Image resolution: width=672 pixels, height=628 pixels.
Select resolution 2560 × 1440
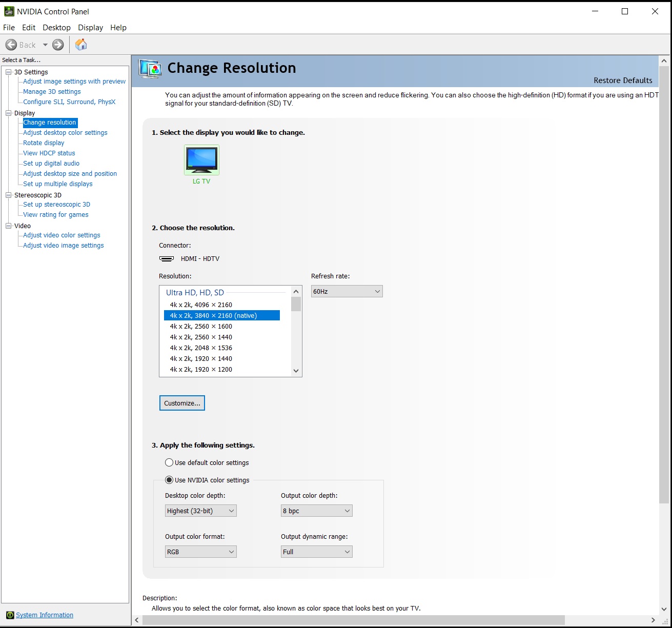tap(222, 337)
